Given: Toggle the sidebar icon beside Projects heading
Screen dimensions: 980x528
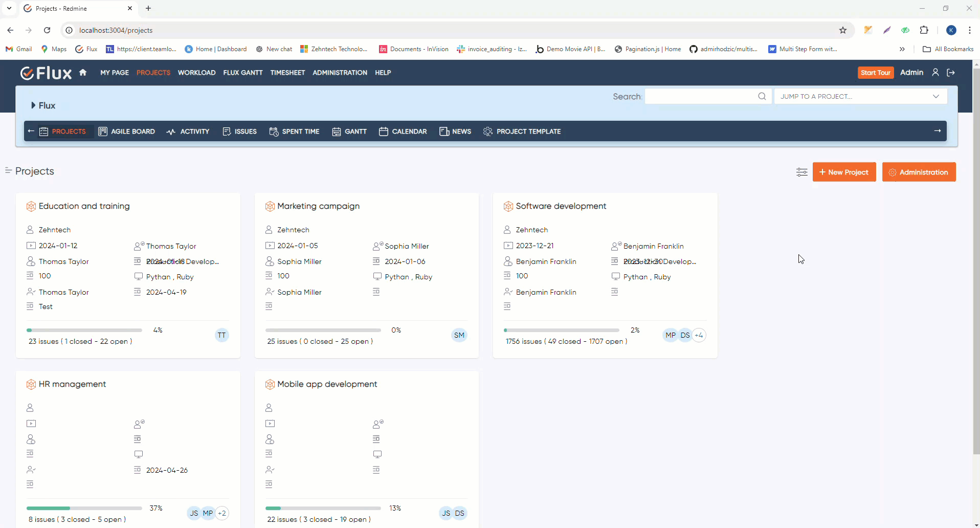Looking at the screenshot, I should pos(8,170).
